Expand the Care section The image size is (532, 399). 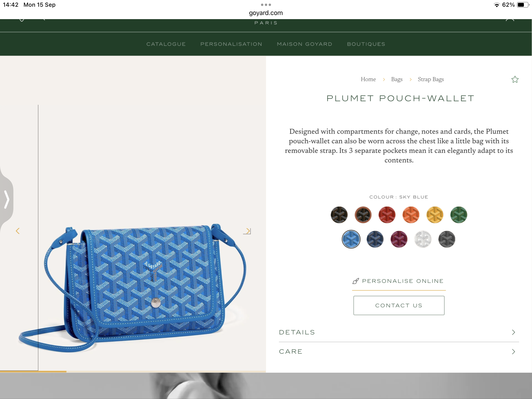pyautogui.click(x=399, y=352)
